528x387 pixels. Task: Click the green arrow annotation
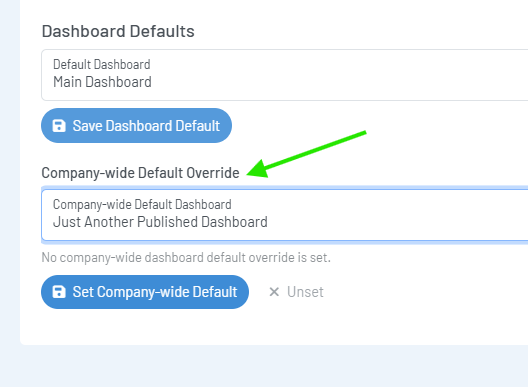click(306, 154)
